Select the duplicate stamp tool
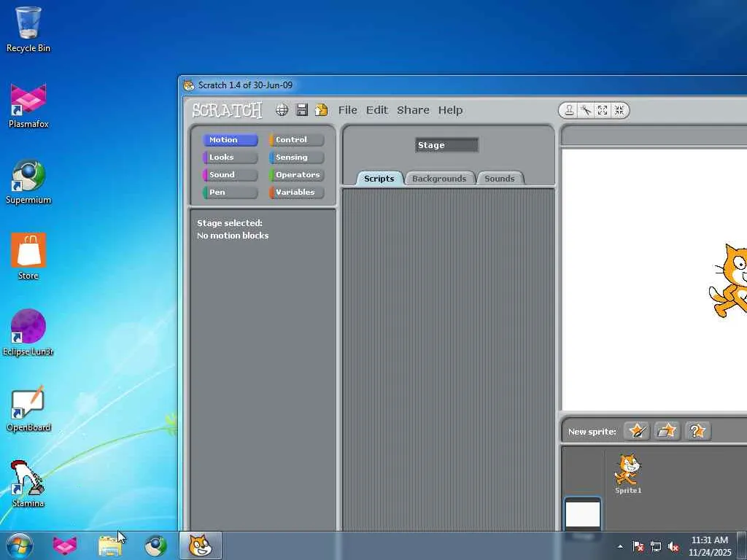 point(569,111)
